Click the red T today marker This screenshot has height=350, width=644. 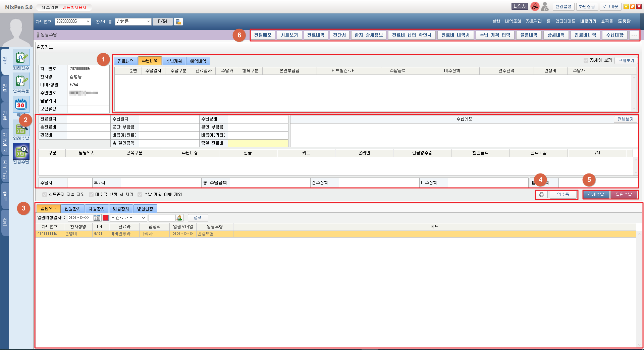pyautogui.click(x=106, y=218)
